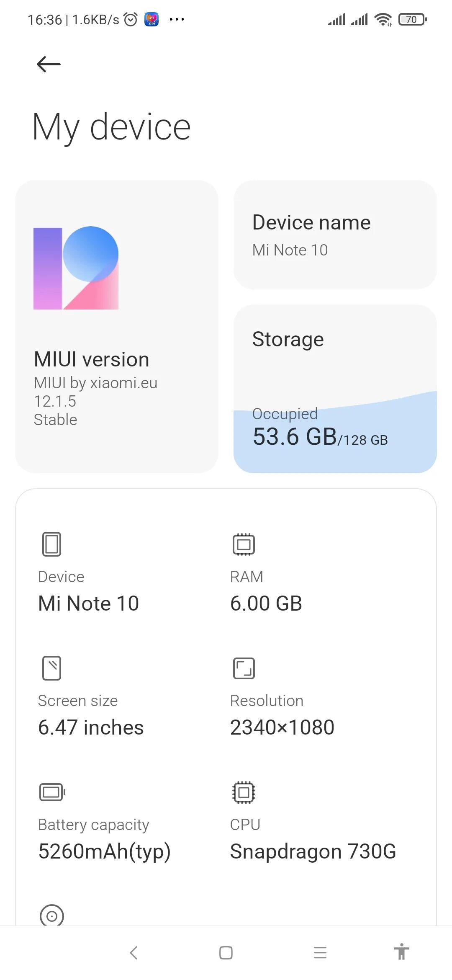
Task: Tap the back arrow at top
Action: point(49,64)
